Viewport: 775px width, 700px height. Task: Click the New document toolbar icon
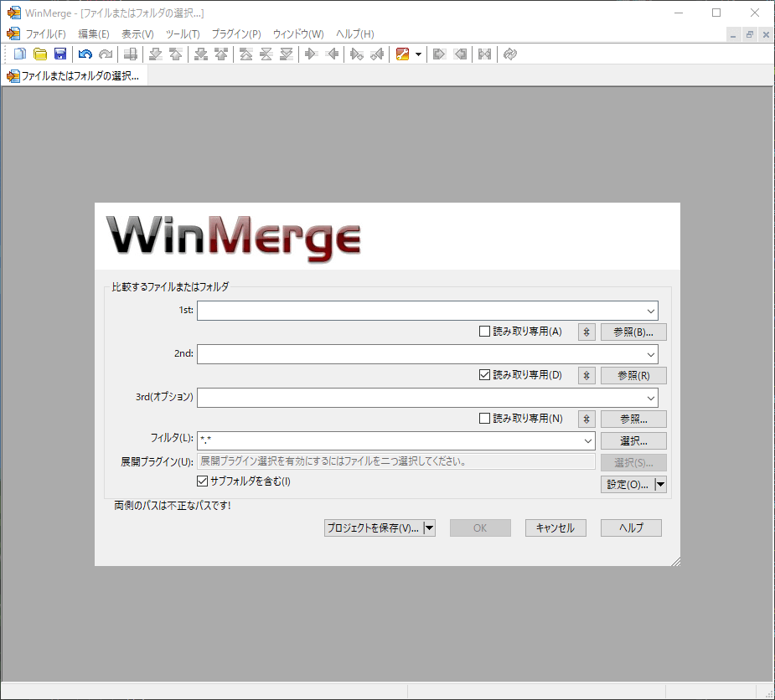click(x=20, y=54)
